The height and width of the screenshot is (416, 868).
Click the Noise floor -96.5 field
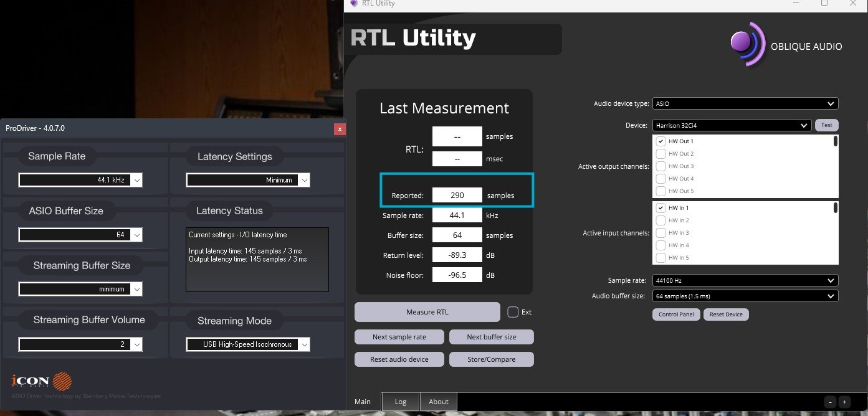pos(457,275)
